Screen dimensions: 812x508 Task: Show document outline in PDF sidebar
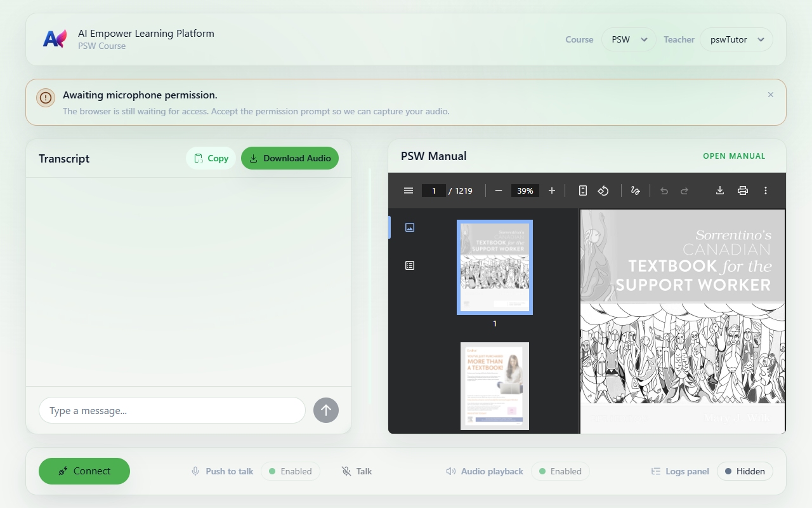(410, 265)
